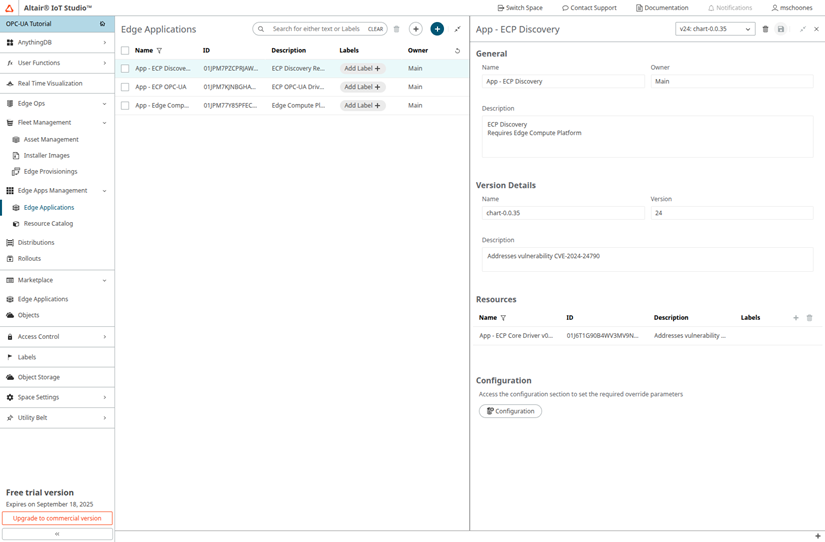Open Asset Management

tap(51, 139)
